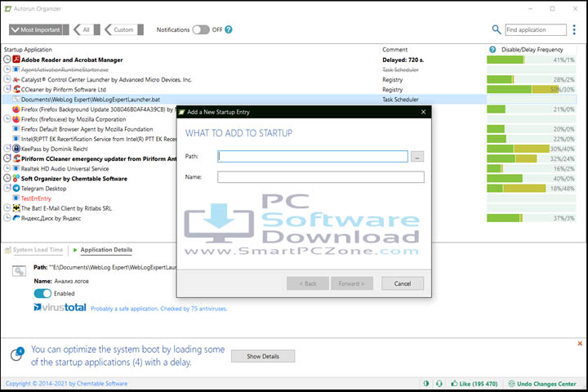The height and width of the screenshot is (392, 588).
Task: Click the Chemtable Software copyright link
Action: coord(66,383)
